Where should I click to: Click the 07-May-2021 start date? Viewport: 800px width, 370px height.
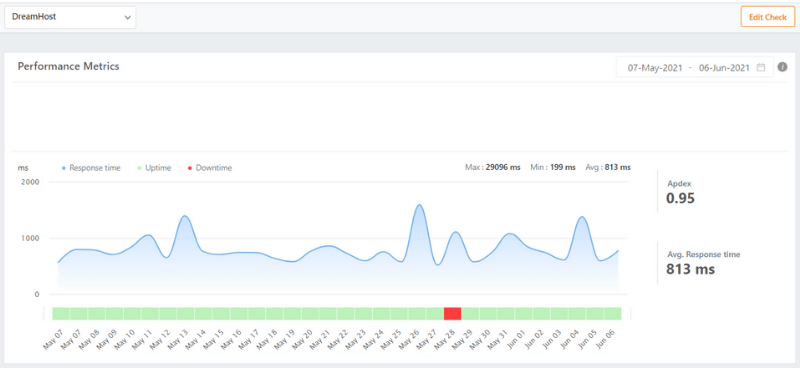[655, 67]
